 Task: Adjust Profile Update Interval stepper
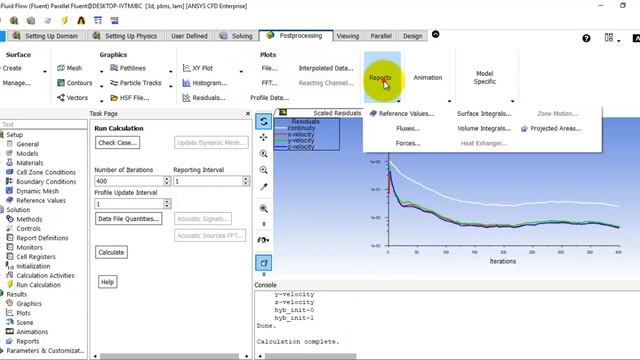(167, 204)
